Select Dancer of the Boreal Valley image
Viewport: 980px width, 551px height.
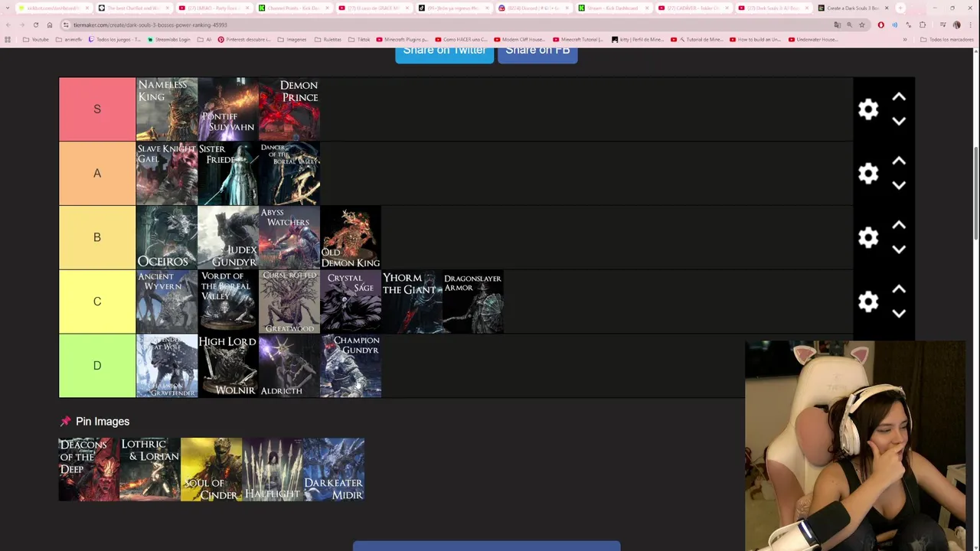pyautogui.click(x=289, y=174)
